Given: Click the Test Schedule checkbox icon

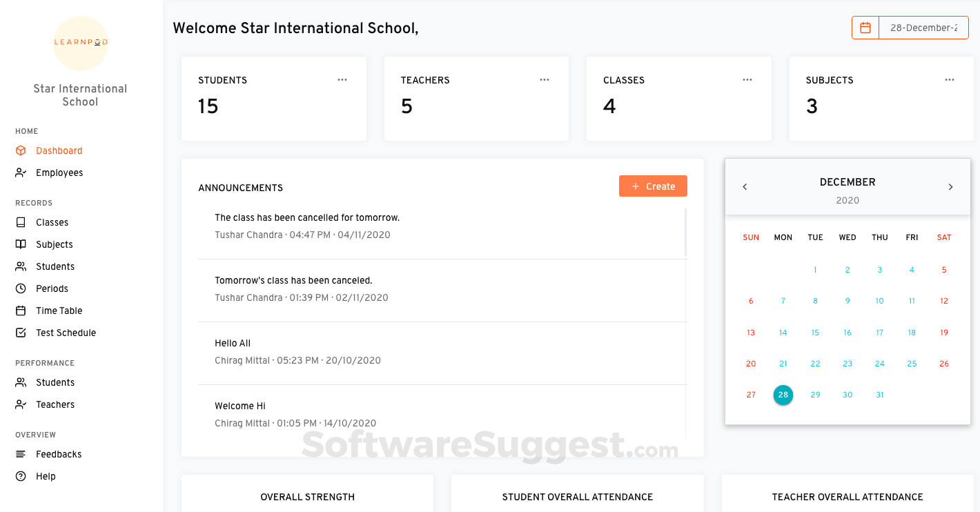Looking at the screenshot, I should [21, 333].
